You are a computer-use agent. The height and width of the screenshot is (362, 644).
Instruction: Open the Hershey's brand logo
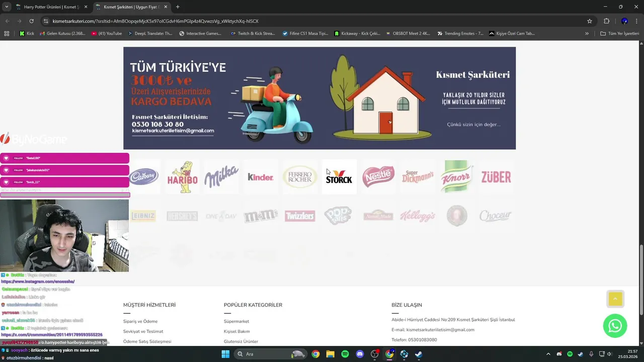182,216
